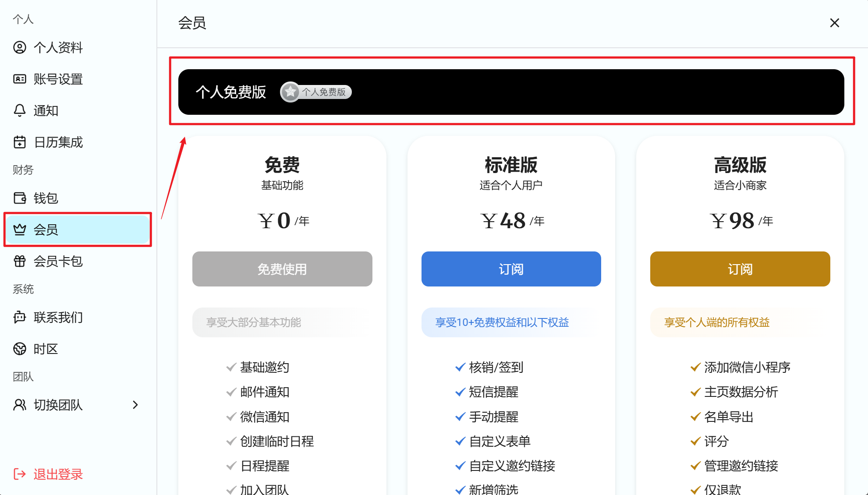Image resolution: width=868 pixels, height=495 pixels.
Task: Click the notification bell icon
Action: click(20, 110)
